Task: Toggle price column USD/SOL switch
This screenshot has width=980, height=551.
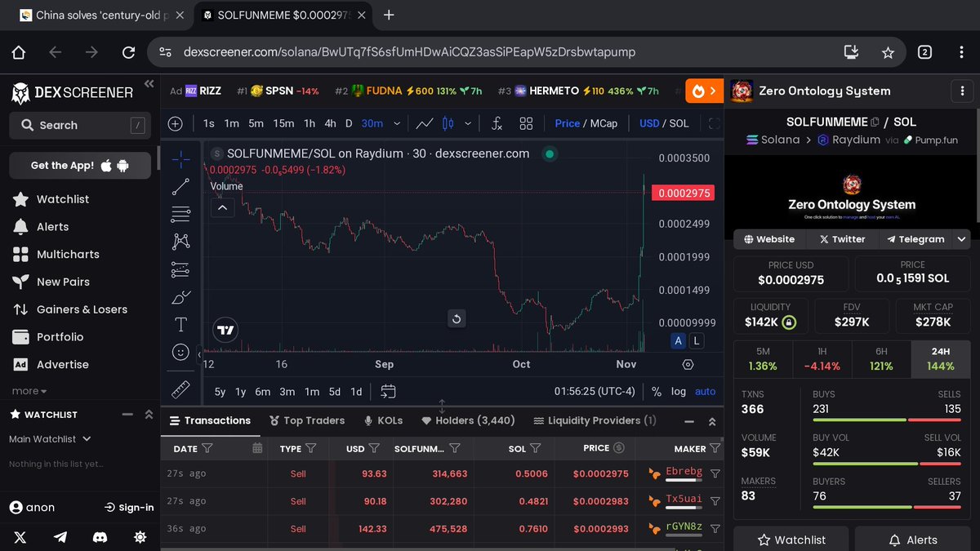Action: tap(618, 448)
